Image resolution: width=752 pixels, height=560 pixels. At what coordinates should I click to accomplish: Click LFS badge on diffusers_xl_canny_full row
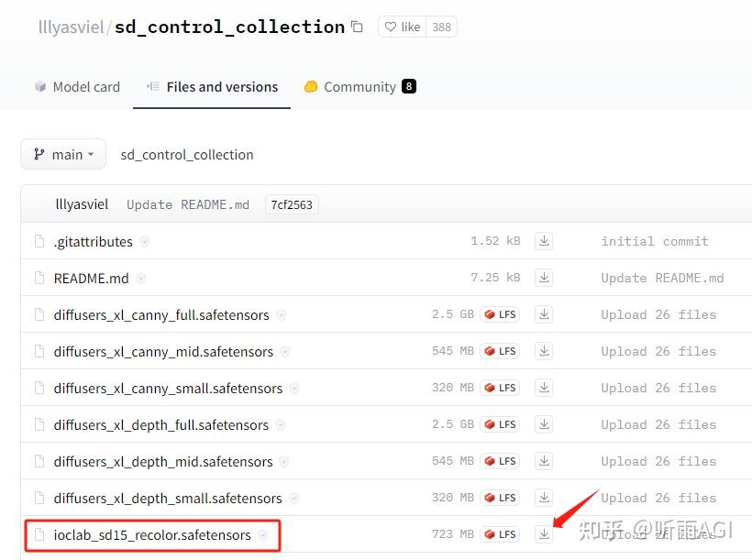tap(500, 314)
